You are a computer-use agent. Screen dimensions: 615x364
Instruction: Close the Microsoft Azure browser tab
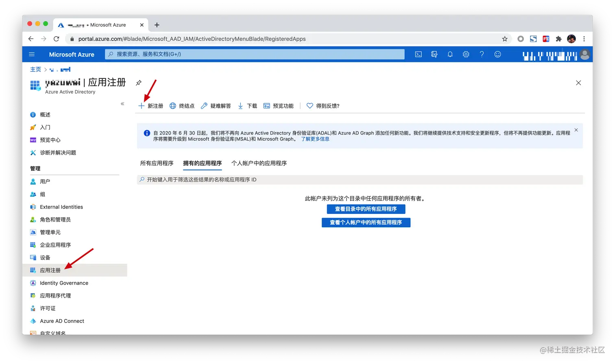click(142, 25)
